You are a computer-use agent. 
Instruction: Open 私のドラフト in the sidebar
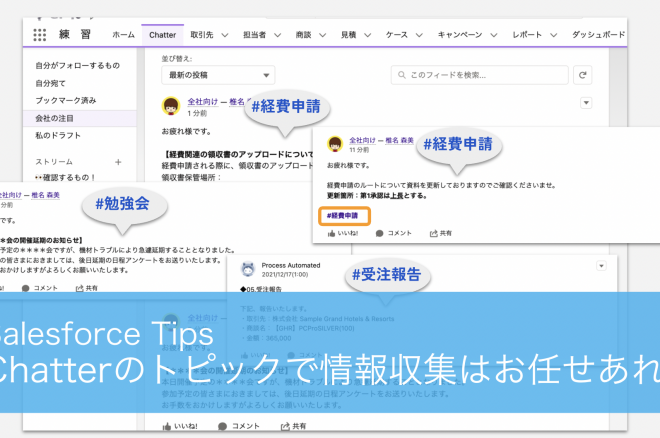58,135
